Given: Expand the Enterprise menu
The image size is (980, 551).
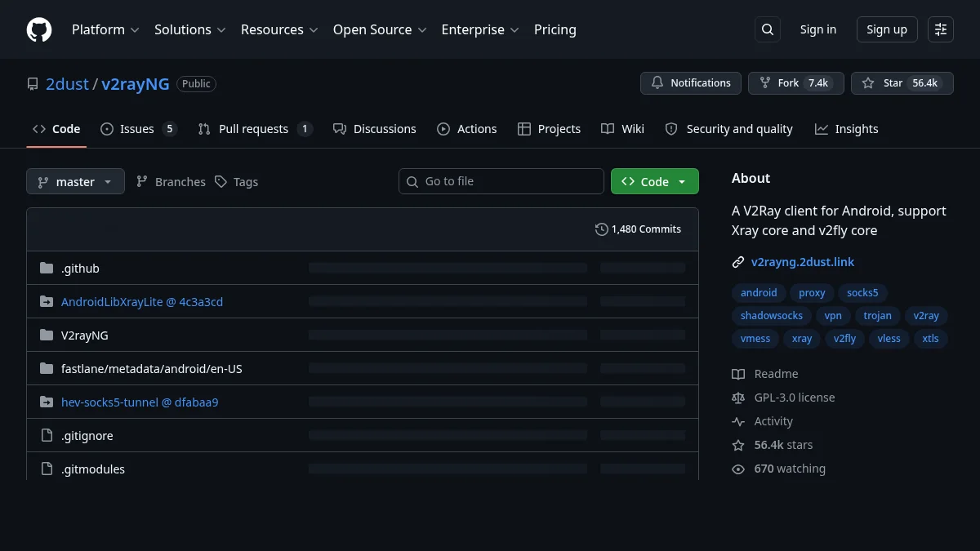Looking at the screenshot, I should pos(480,29).
